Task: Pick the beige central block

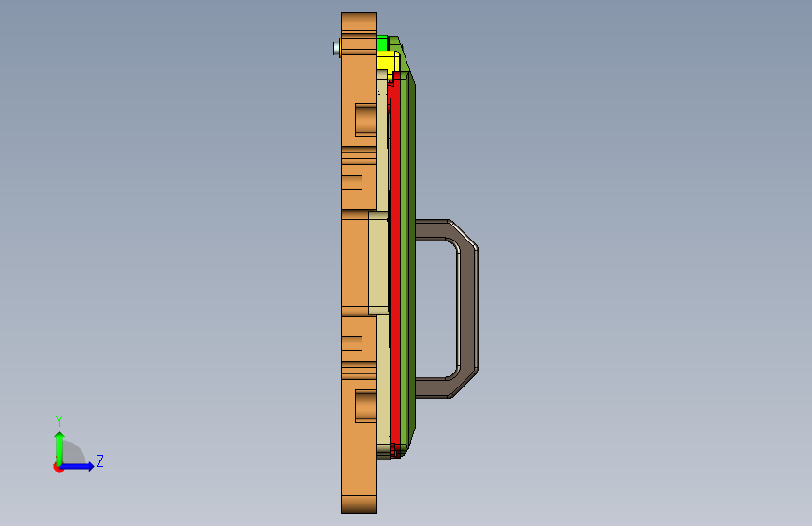Action: tap(378, 263)
